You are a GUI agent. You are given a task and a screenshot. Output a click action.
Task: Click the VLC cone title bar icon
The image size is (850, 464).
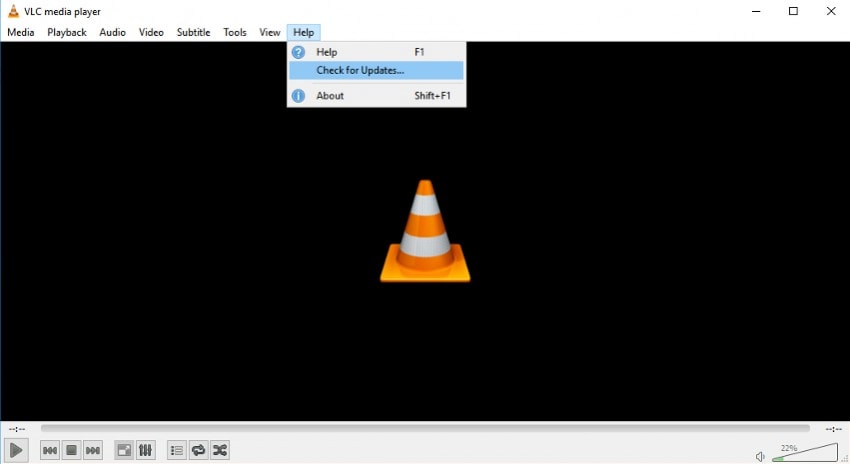[14, 11]
